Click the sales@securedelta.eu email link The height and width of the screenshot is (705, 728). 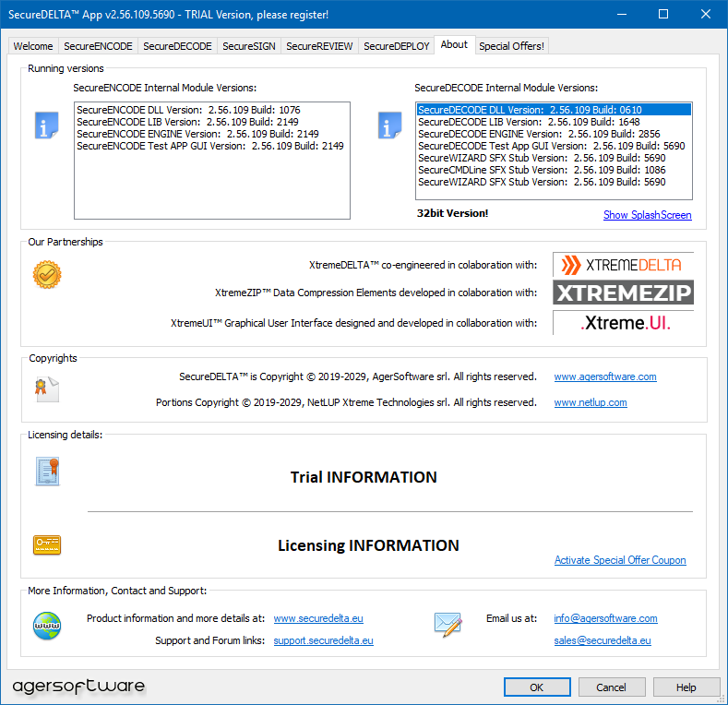point(603,640)
